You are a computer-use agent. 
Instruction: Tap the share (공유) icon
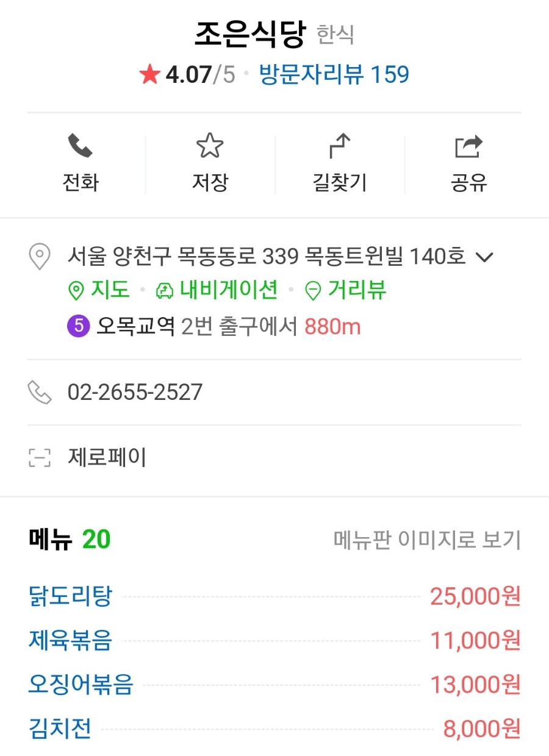point(468,147)
